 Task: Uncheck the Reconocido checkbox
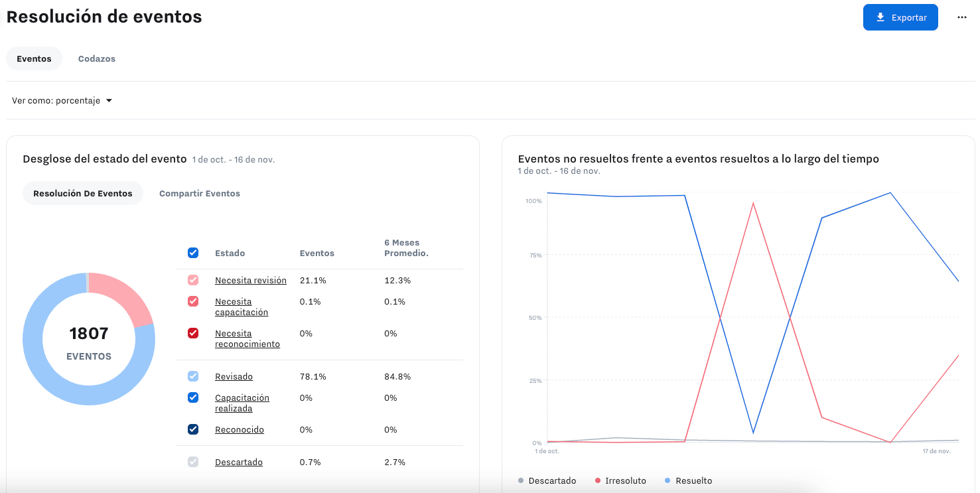click(x=193, y=429)
